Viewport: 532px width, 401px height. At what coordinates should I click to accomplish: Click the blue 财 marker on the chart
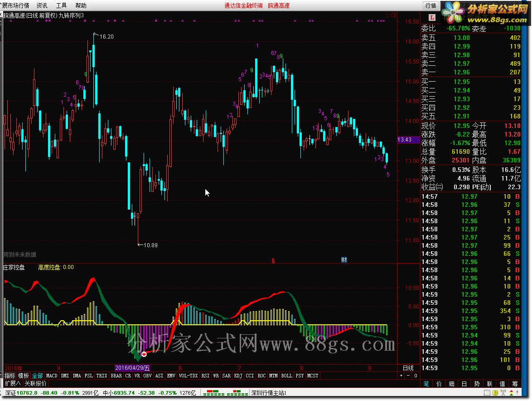pos(344,260)
